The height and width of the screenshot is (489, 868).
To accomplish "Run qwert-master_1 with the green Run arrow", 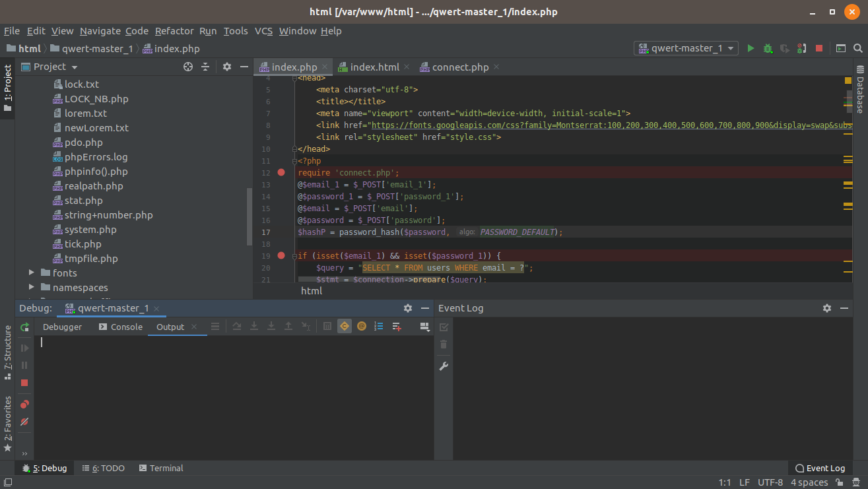I will click(751, 48).
